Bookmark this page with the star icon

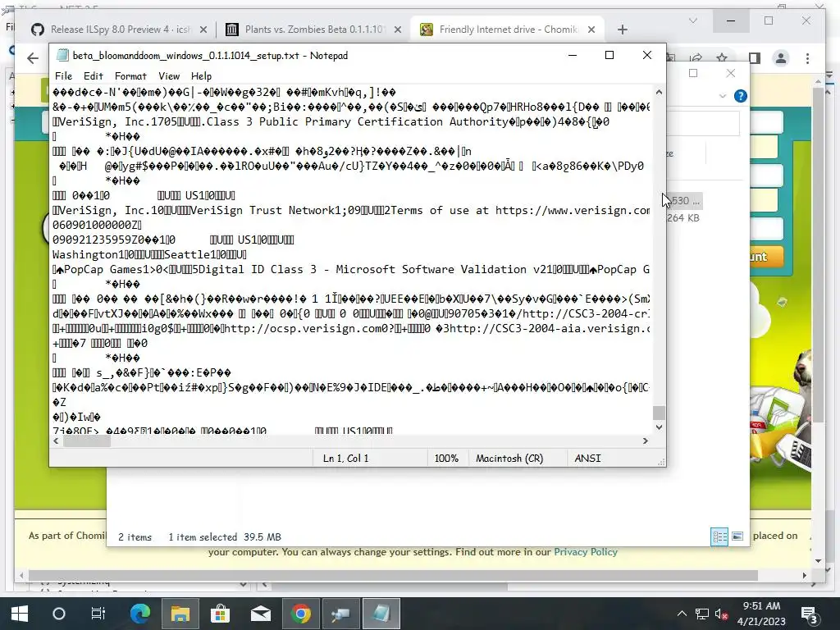(x=722, y=58)
